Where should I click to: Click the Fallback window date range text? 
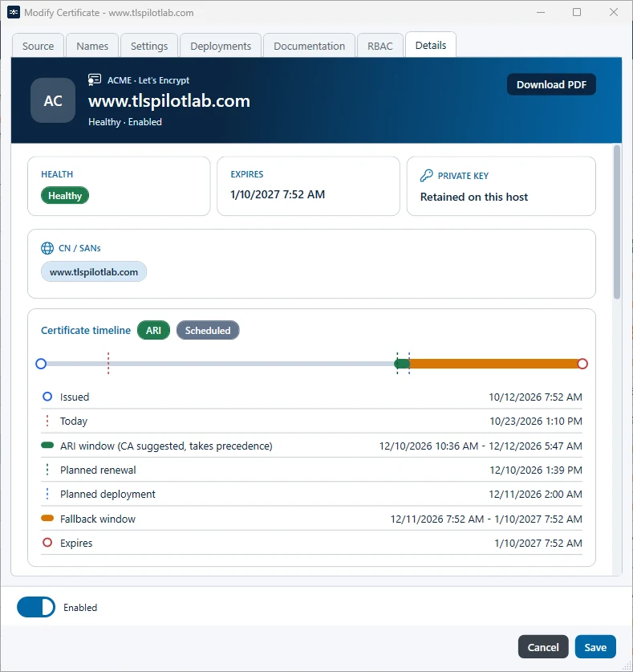tap(486, 519)
